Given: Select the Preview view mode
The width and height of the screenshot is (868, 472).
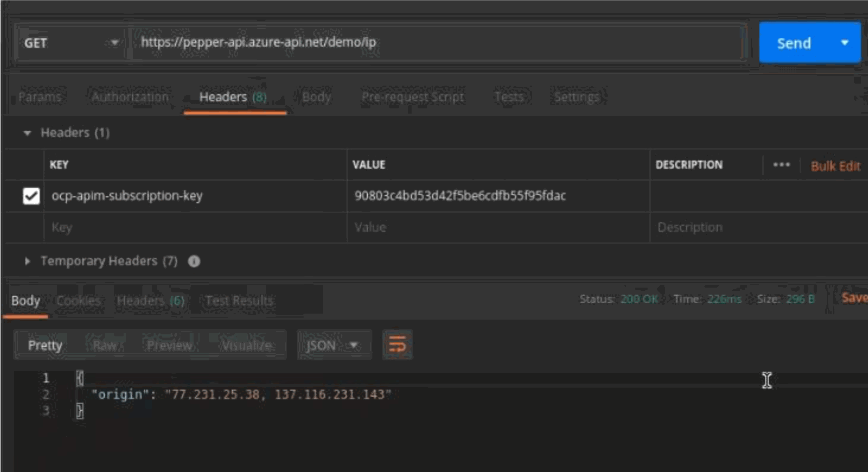Looking at the screenshot, I should 170,345.
